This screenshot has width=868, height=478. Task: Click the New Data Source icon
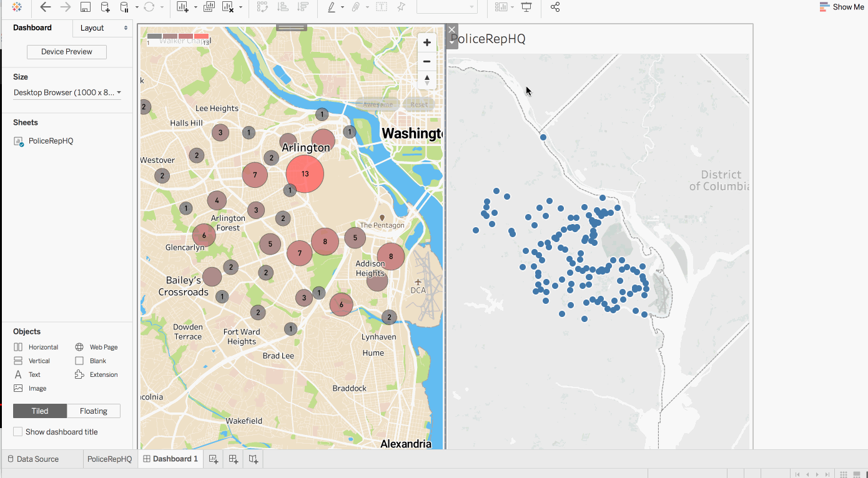click(105, 7)
